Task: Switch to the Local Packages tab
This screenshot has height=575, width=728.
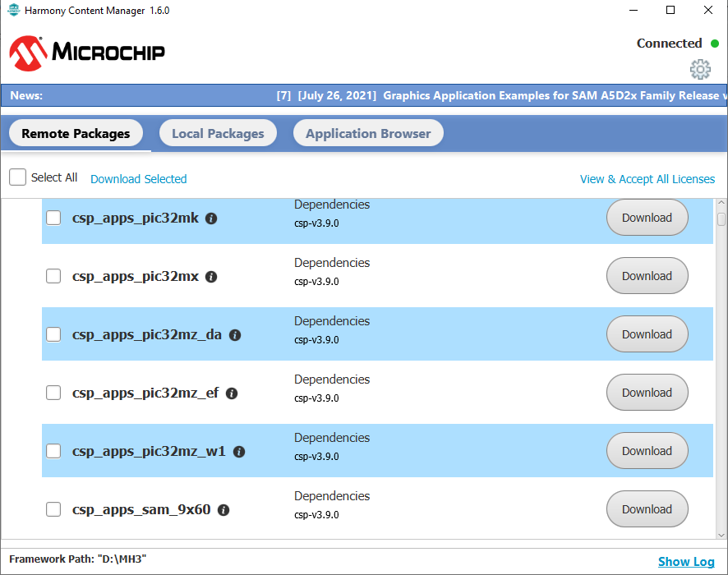Action: pos(218,133)
